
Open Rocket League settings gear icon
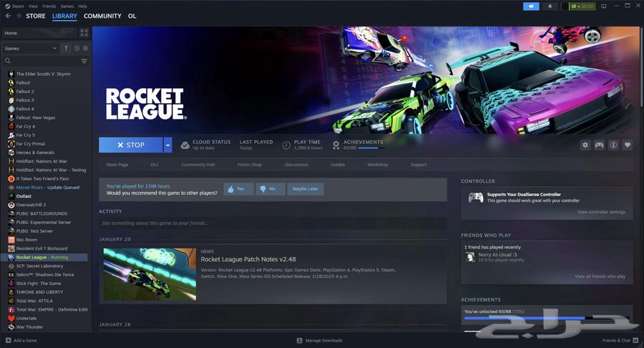585,145
